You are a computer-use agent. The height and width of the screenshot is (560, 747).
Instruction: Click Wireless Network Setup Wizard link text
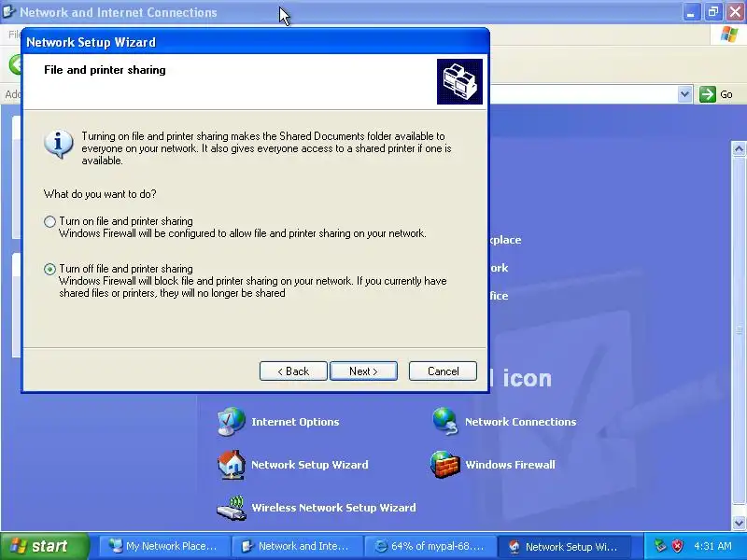click(x=333, y=508)
